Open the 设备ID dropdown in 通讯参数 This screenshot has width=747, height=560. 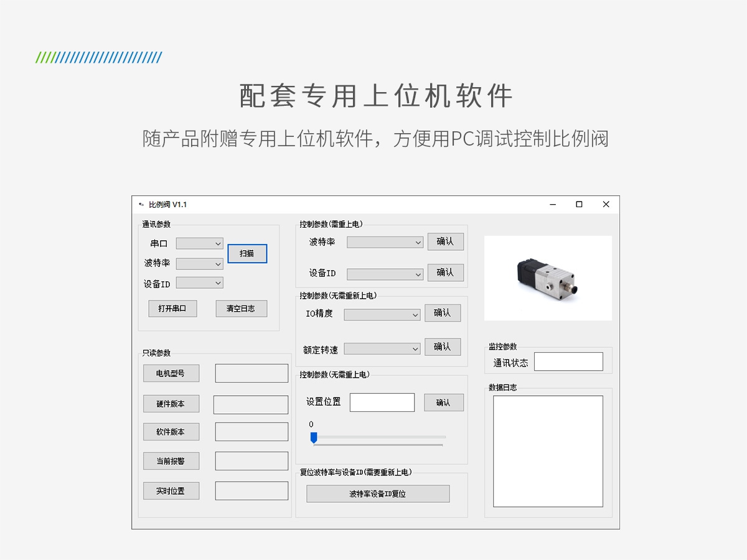[199, 282]
